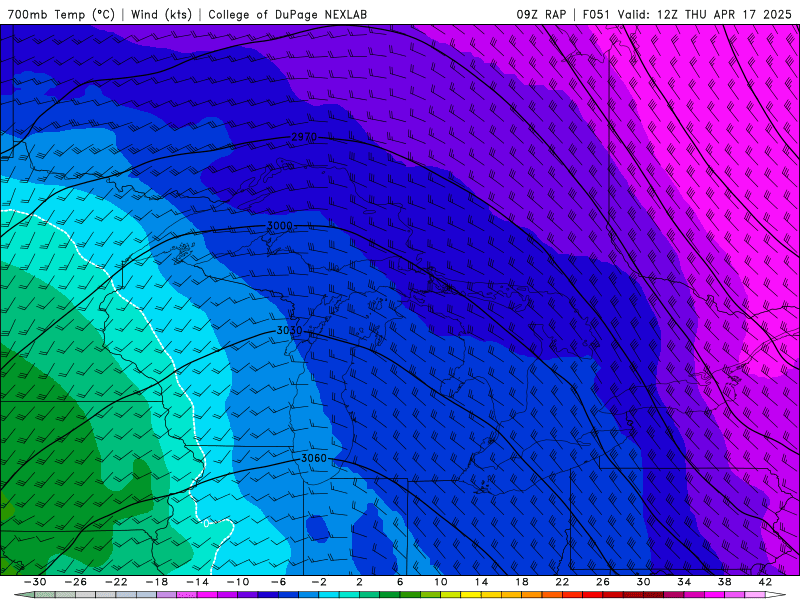Click the -2 legend scale value
800x600 pixels.
[x=319, y=582]
